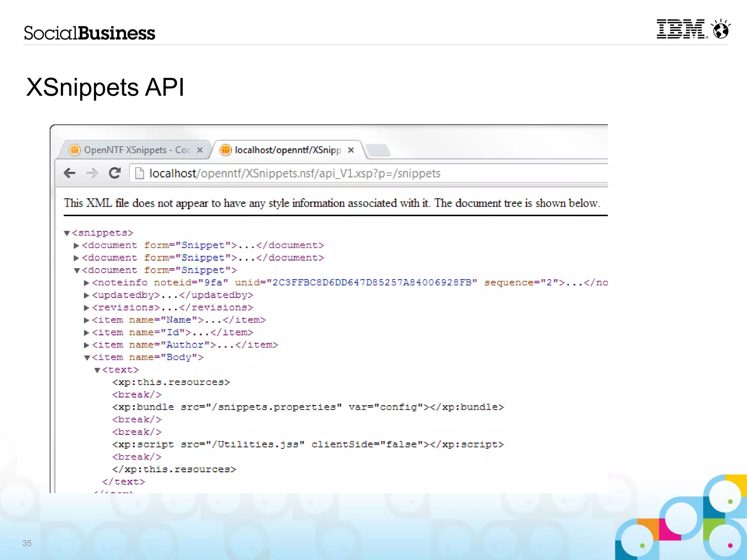Image resolution: width=747 pixels, height=560 pixels.
Task: Click the XSnippets API slide title
Action: 105,87
